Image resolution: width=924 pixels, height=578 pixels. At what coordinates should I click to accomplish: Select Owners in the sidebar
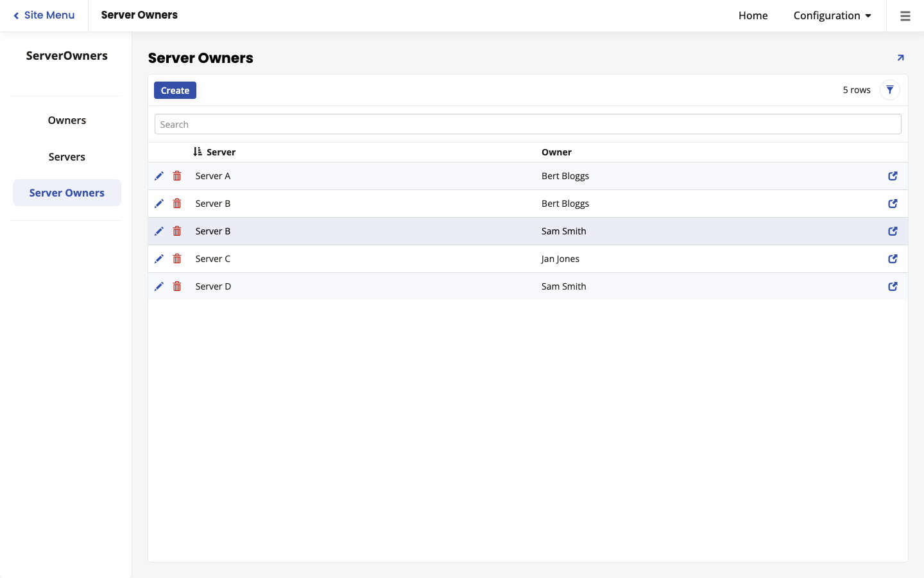[67, 120]
